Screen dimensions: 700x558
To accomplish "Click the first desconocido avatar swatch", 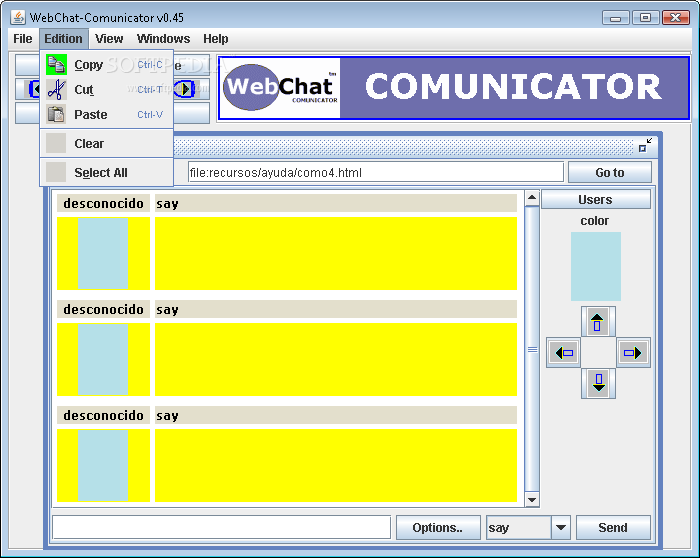I will [103, 253].
